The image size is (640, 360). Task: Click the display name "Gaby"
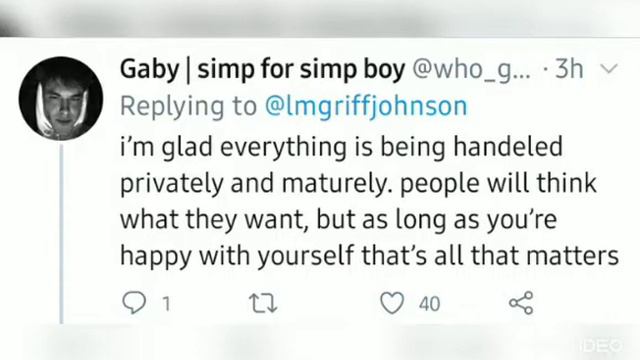(149, 69)
